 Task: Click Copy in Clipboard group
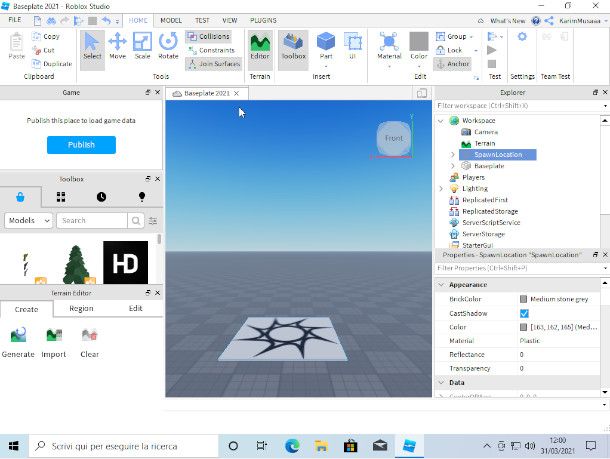coord(46,36)
